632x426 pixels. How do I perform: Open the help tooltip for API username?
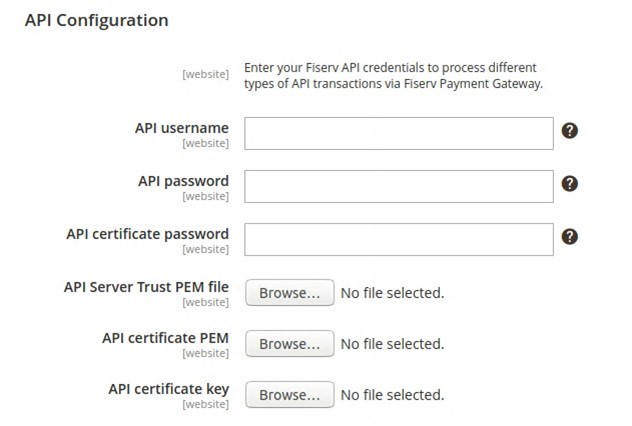[x=570, y=131]
